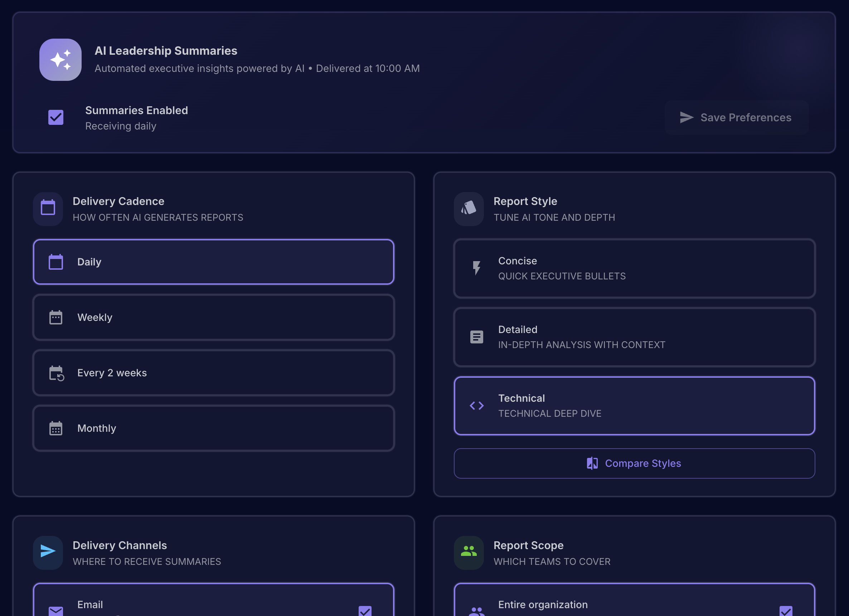Toggle the Summaries Enabled checkbox
This screenshot has width=849, height=616.
(56, 117)
